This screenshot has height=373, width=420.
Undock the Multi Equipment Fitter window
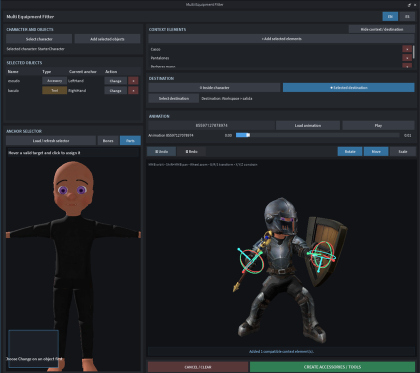click(x=409, y=5)
